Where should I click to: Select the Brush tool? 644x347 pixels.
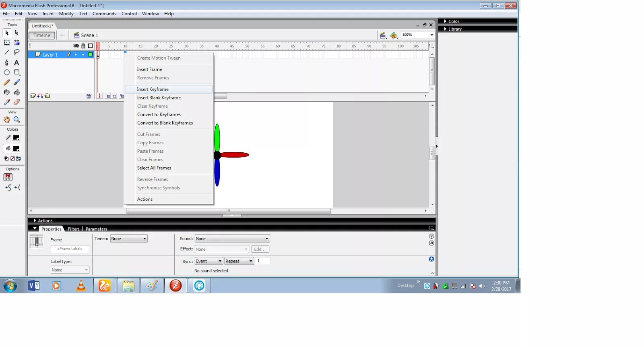[x=17, y=82]
